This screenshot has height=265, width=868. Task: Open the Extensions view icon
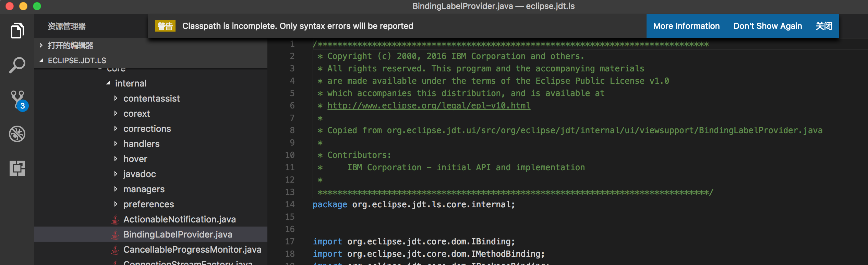[x=17, y=168]
